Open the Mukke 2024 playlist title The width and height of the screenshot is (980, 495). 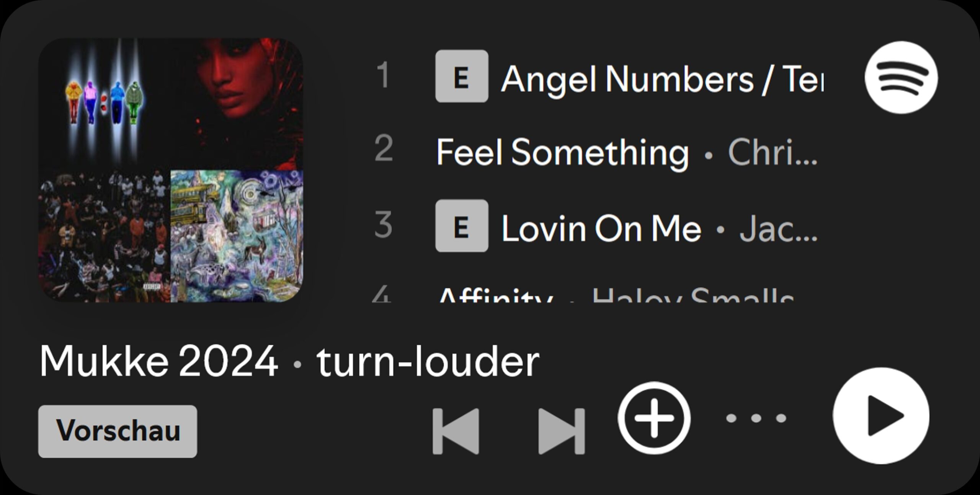[x=158, y=361]
